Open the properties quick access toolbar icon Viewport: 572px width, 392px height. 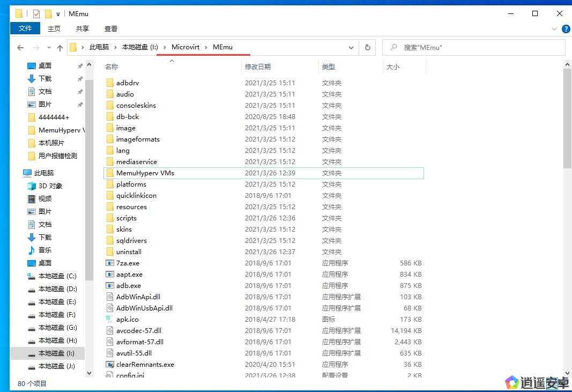(x=36, y=14)
